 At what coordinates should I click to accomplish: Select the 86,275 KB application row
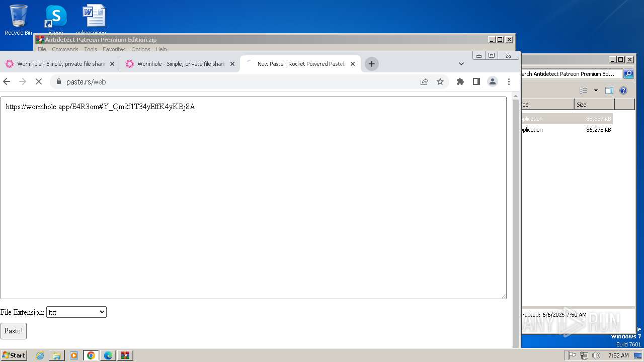pyautogui.click(x=567, y=130)
